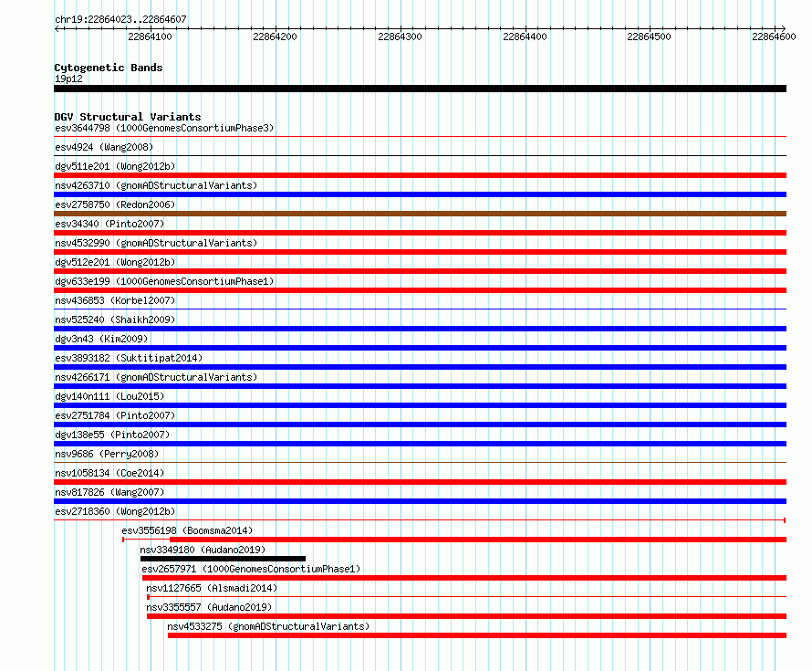Open variant nsv3349180 (Audano2019)
Screen dimensions: 812x671
(203, 550)
